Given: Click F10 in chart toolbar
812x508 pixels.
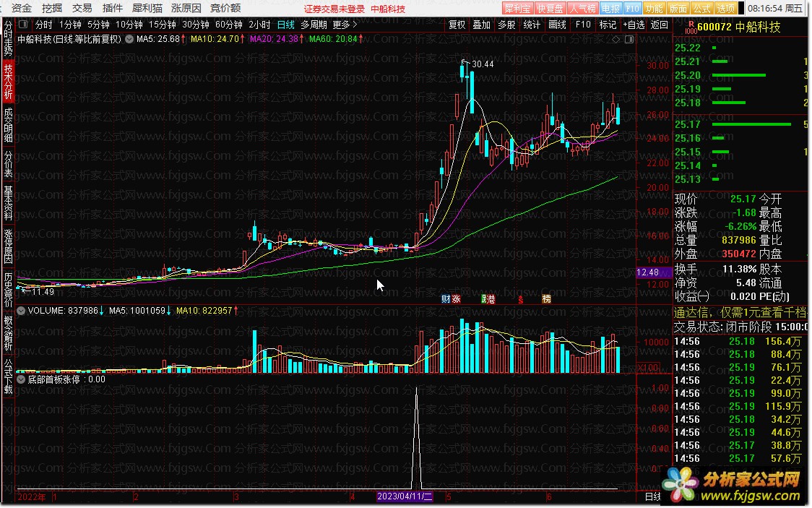Looking at the screenshot, I should pos(583,25).
